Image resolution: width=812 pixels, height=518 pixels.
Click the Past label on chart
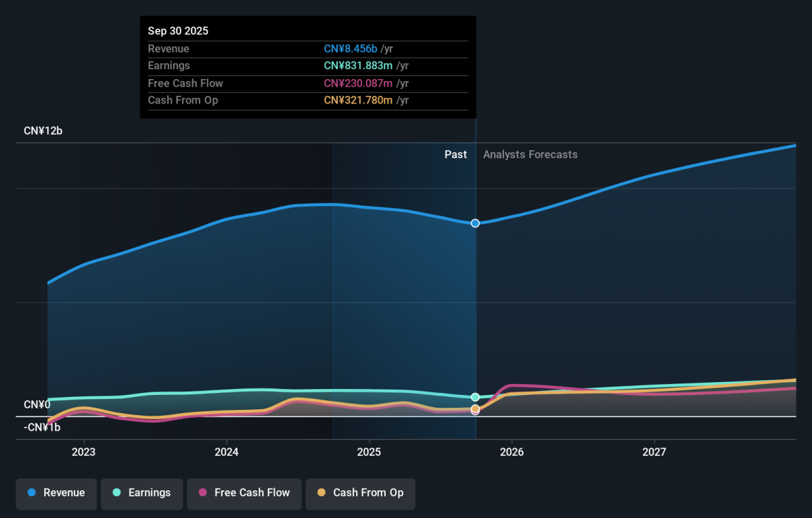pos(455,154)
